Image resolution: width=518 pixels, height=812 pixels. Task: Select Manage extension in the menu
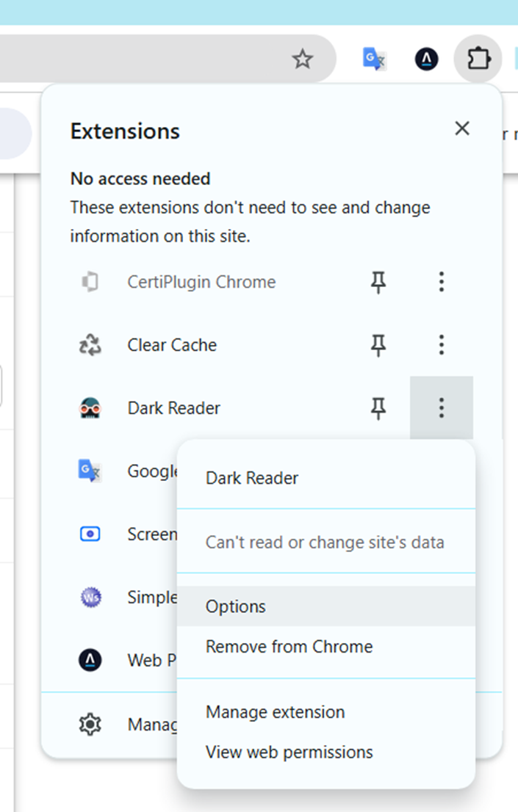click(x=275, y=712)
